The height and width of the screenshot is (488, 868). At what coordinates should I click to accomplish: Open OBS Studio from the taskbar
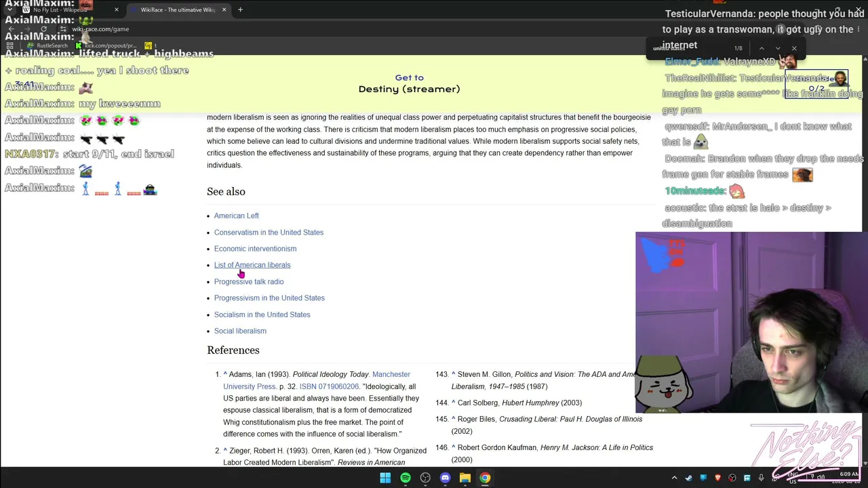pyautogui.click(x=425, y=478)
